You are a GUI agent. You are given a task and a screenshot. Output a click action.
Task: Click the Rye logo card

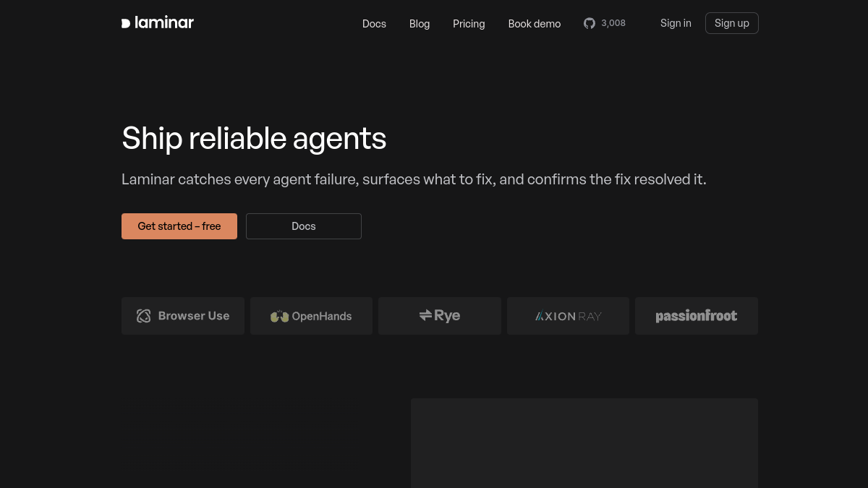pos(440,316)
